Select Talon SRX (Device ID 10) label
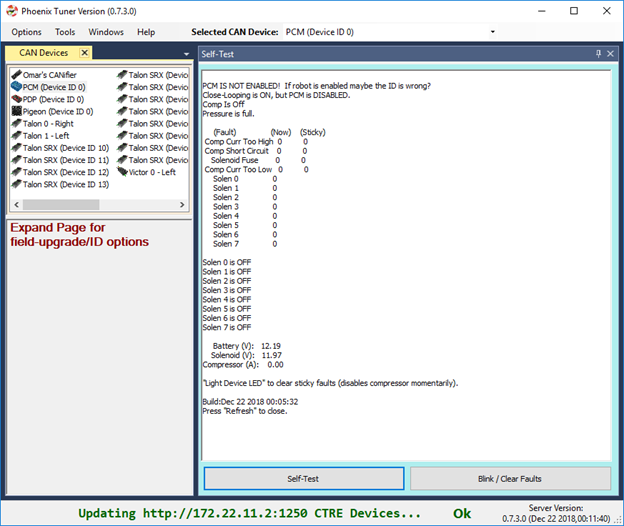Image resolution: width=624 pixels, height=526 pixels. point(66,148)
